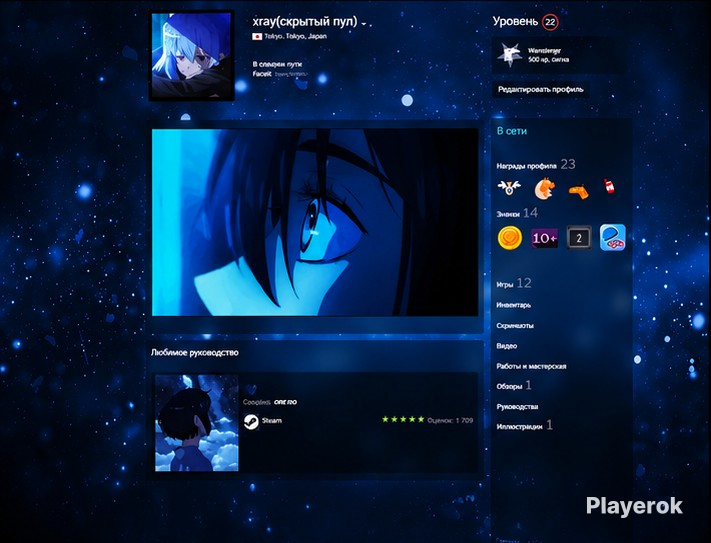The image size is (711, 543).
Task: Click the Steam logo icon in guide
Action: coord(251,422)
